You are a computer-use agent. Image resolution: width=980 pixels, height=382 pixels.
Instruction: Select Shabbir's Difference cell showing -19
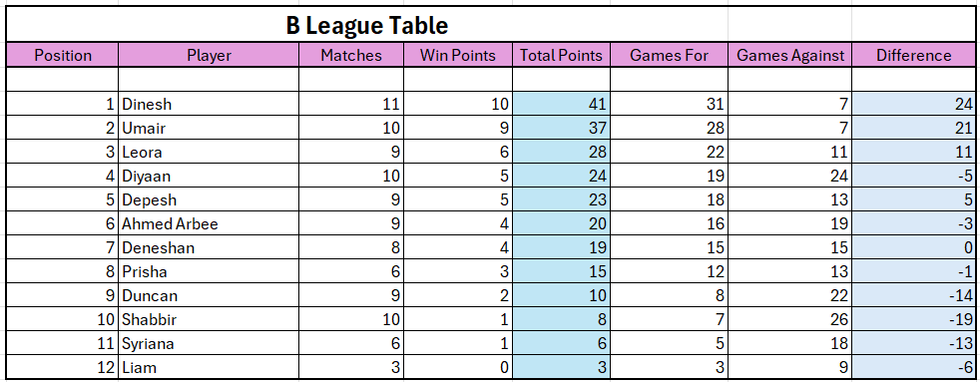tap(914, 319)
